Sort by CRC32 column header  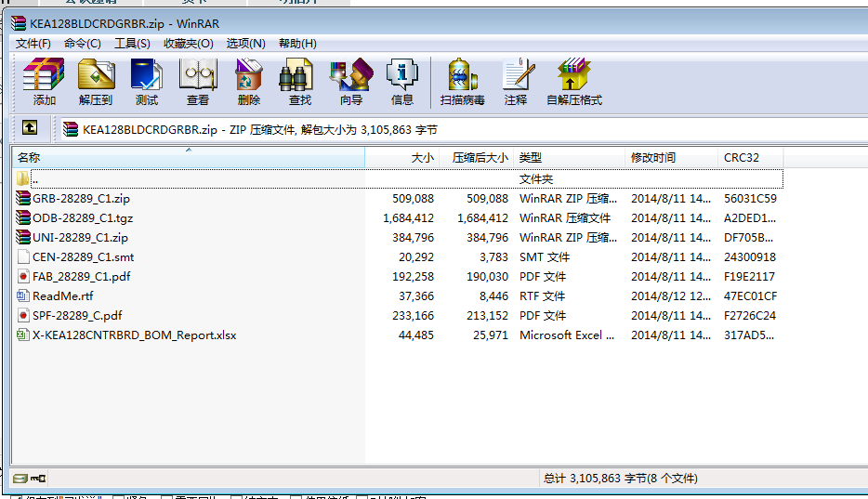[751, 158]
